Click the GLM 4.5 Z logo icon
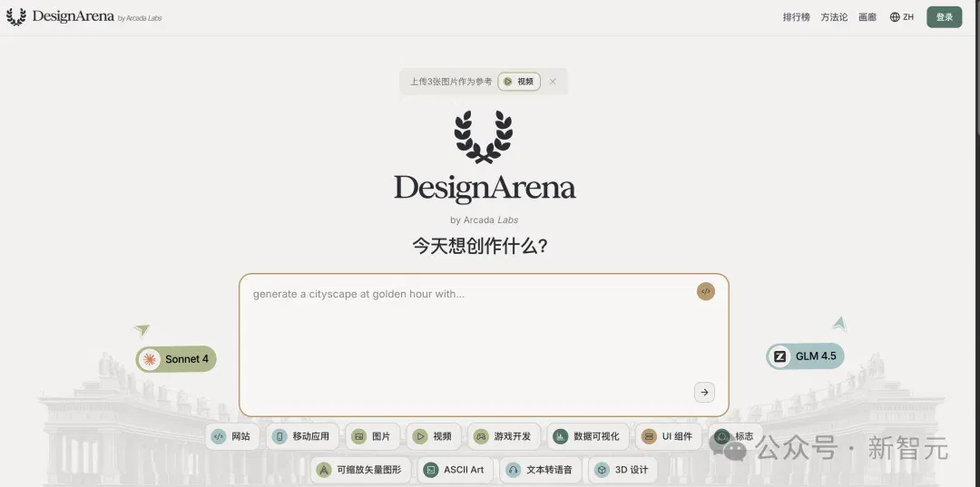Screen dimensions: 980x487 coord(779,356)
